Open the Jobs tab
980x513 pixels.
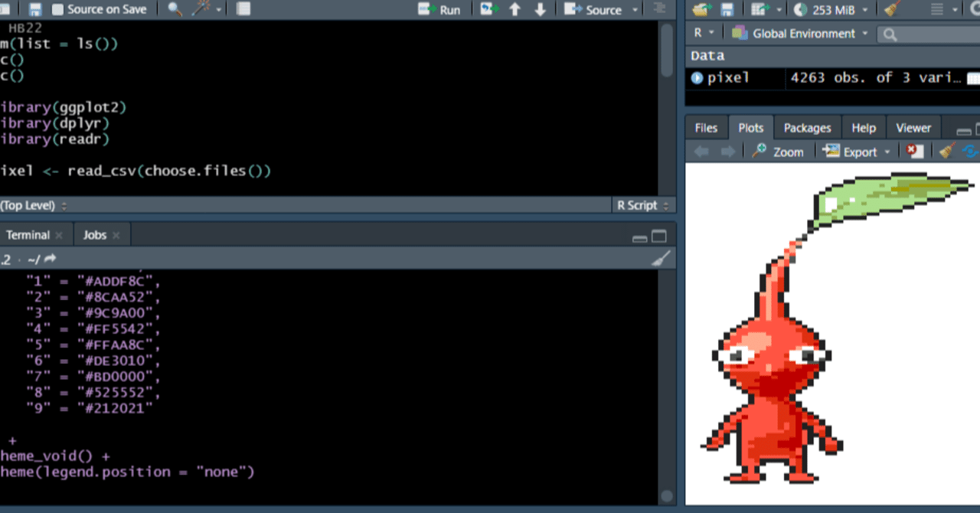pos(95,234)
